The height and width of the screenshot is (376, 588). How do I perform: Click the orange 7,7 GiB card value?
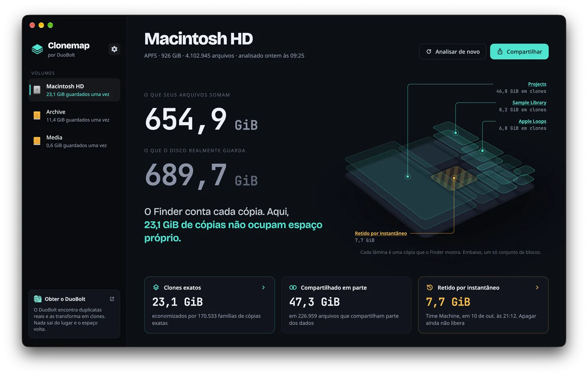448,302
